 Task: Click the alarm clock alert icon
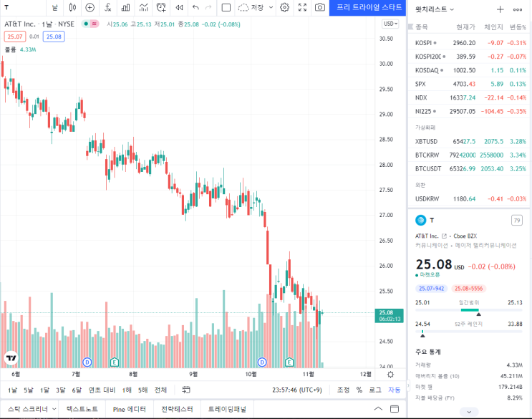(161, 7)
